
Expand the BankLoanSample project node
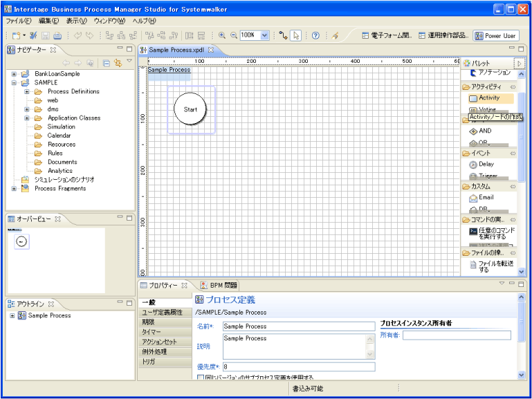tap(14, 74)
